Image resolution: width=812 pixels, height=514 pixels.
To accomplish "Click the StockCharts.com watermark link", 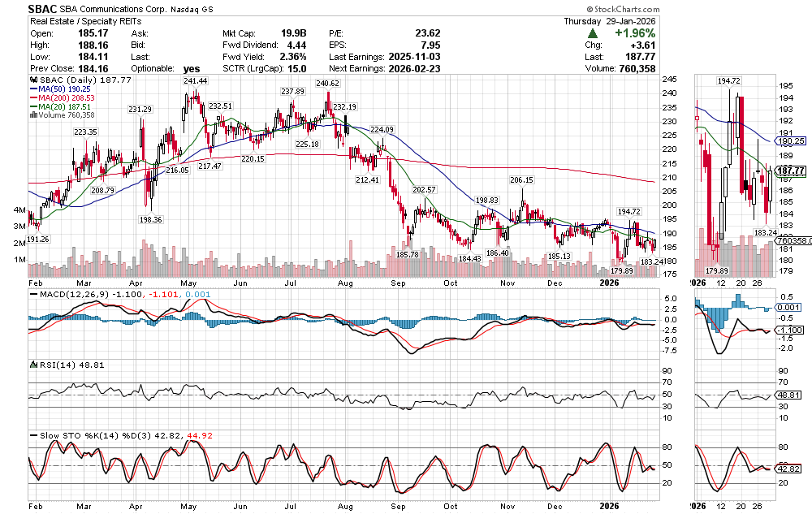I will [x=772, y=10].
